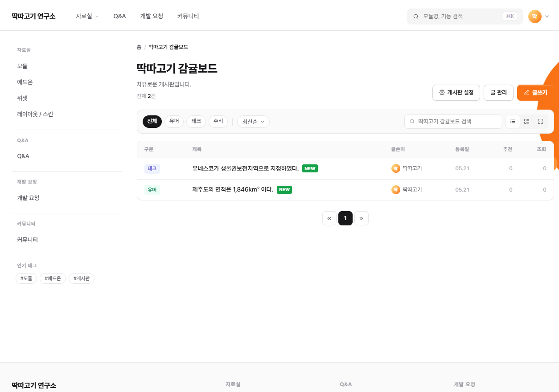
Task: Click the #애드온 popular tag
Action: click(53, 278)
